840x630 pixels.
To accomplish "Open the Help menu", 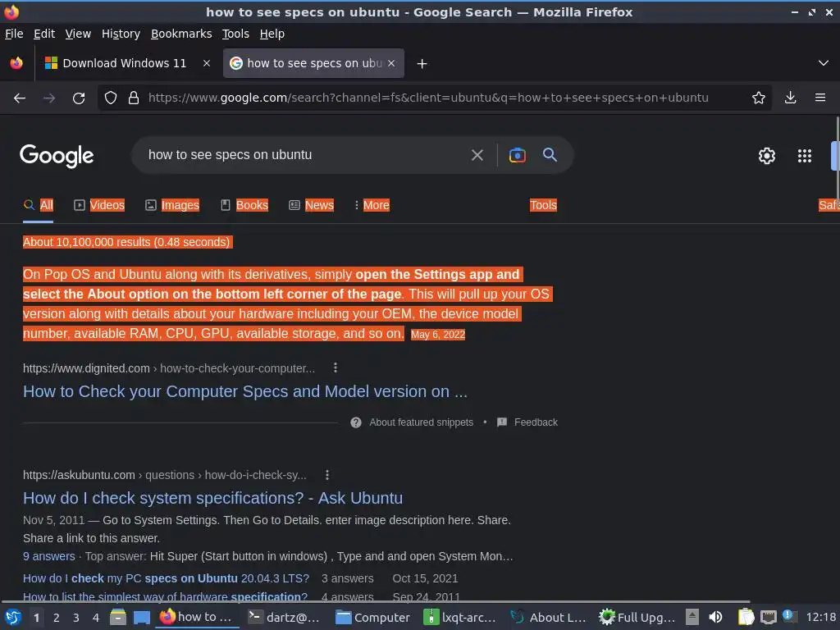I will (272, 34).
